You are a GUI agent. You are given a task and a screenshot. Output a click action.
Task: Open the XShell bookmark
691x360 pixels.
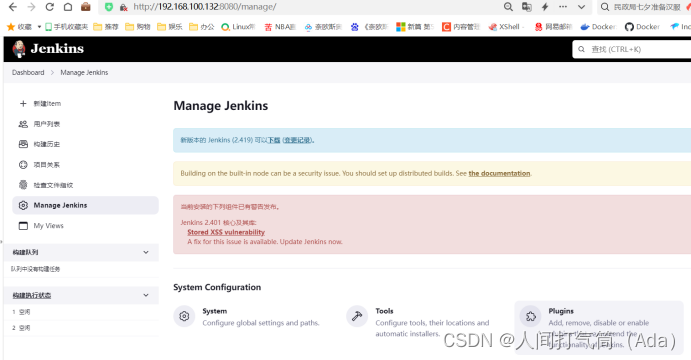(506, 27)
